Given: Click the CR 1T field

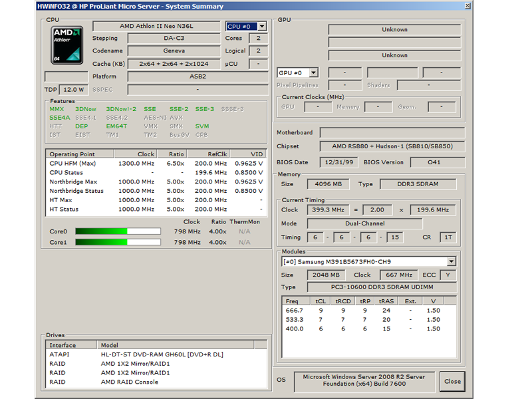Looking at the screenshot, I should tap(448, 237).
